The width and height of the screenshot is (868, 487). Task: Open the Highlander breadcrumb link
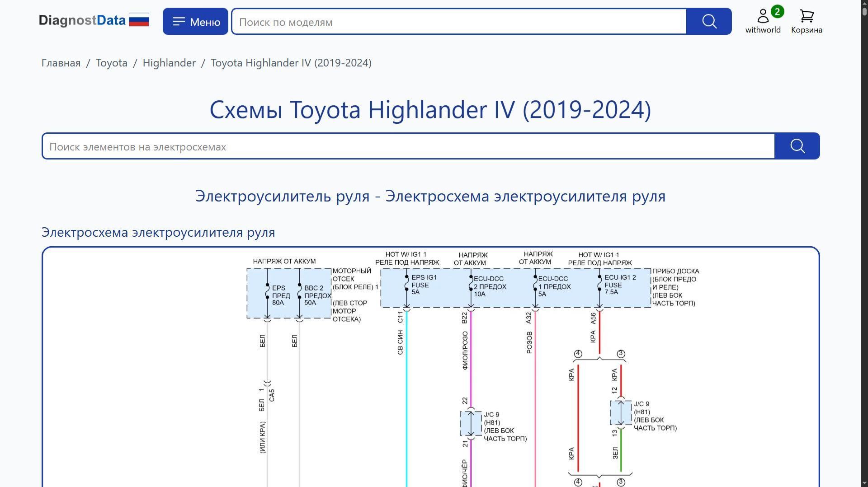tap(169, 63)
